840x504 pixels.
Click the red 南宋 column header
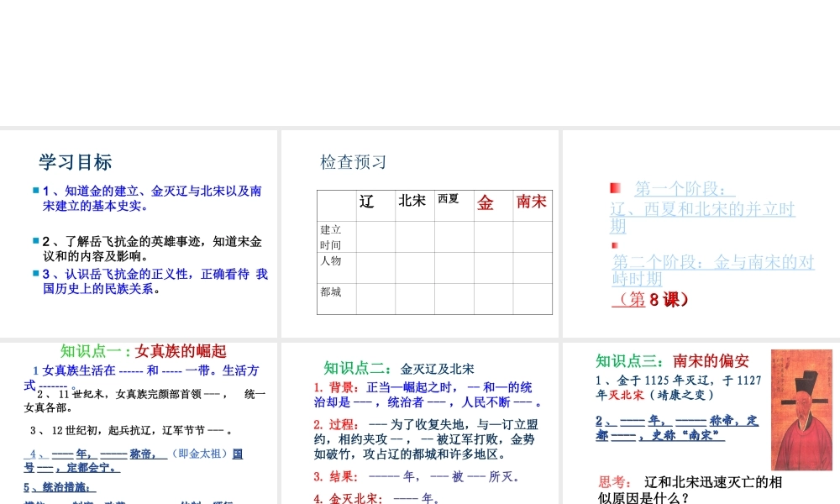532,204
